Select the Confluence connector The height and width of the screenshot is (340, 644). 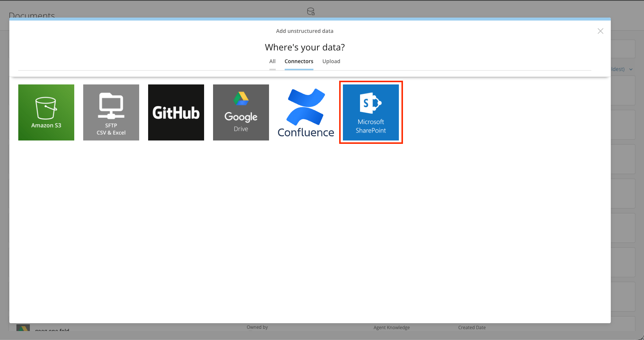coord(306,112)
